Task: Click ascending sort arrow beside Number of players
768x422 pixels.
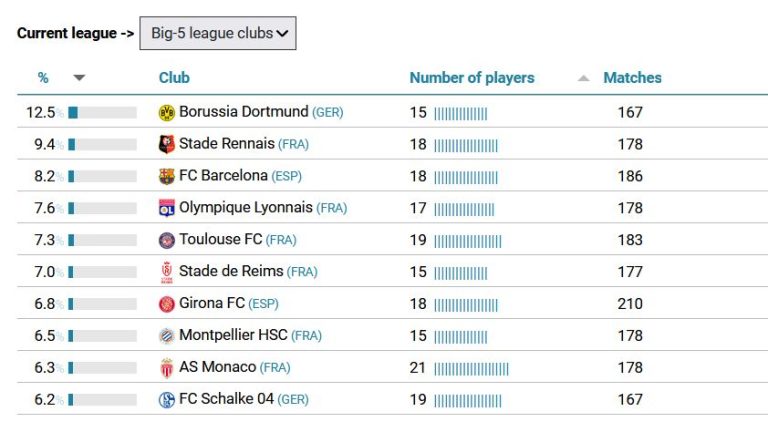Action: (x=583, y=78)
